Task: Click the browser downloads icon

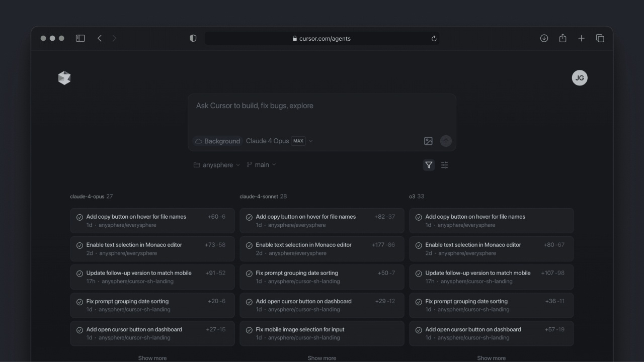Action: pos(544,38)
